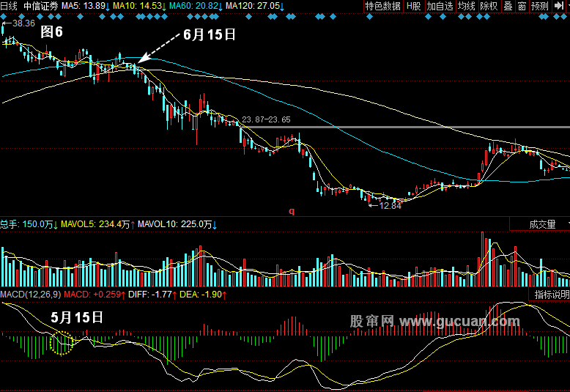The height and width of the screenshot is (392, 570).
Task: Click the 12.84 low price label
Action: [390, 206]
